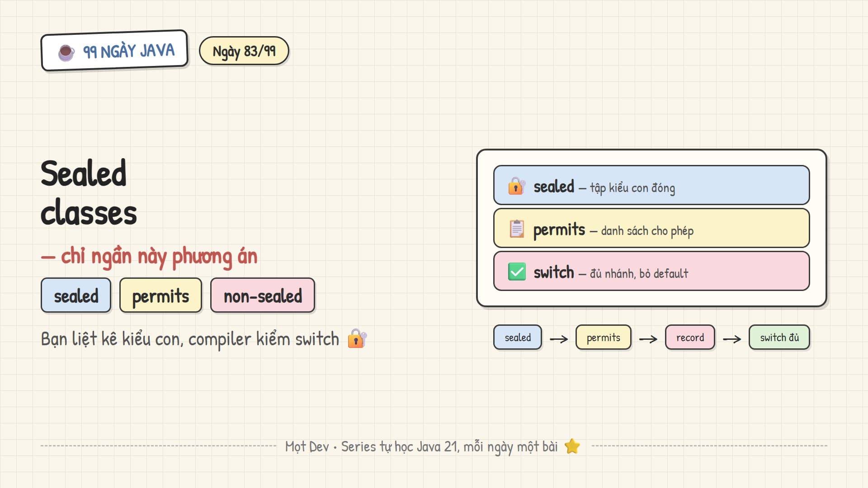
Task: Click the 'permits — danh sách cho phép' row
Action: tap(651, 228)
